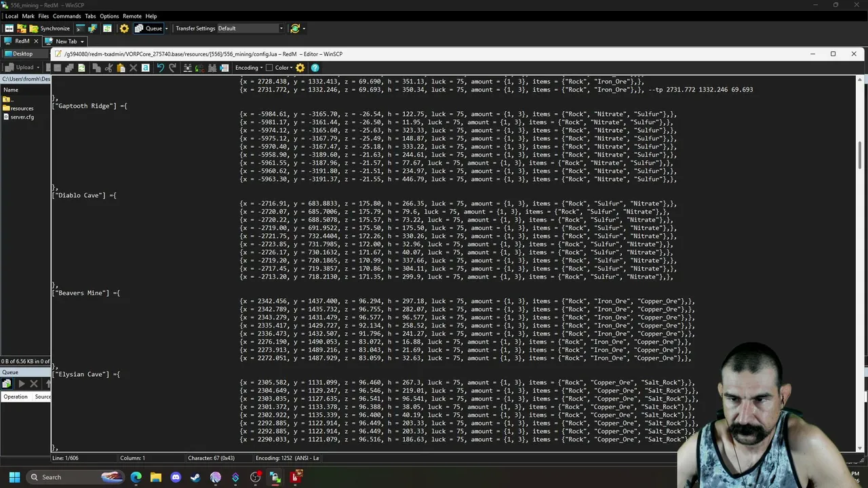
Task: Click the Reload file icon in editor
Action: click(81, 68)
